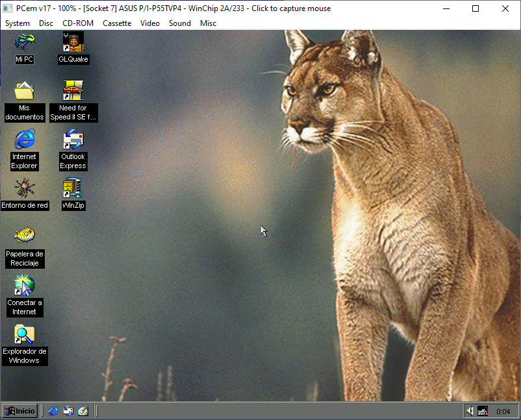This screenshot has height=420, width=521.
Task: Launch the WinZip shortcut
Action: point(73,188)
